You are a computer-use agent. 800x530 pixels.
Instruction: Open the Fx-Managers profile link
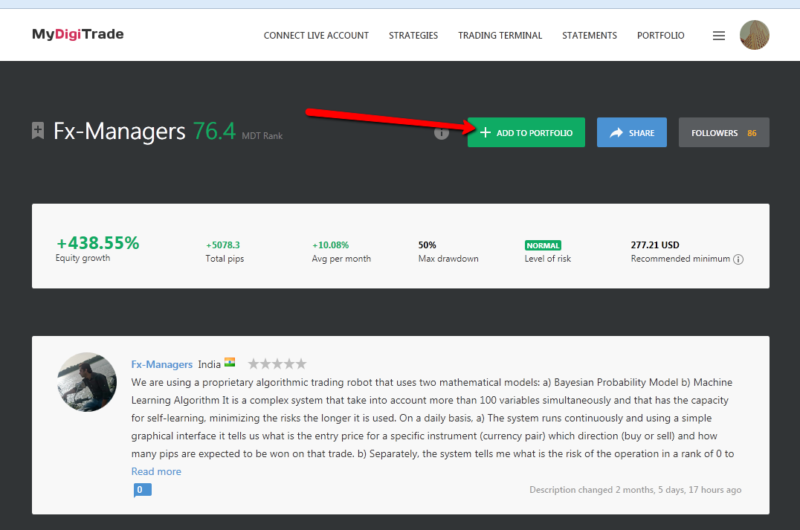[x=162, y=364]
